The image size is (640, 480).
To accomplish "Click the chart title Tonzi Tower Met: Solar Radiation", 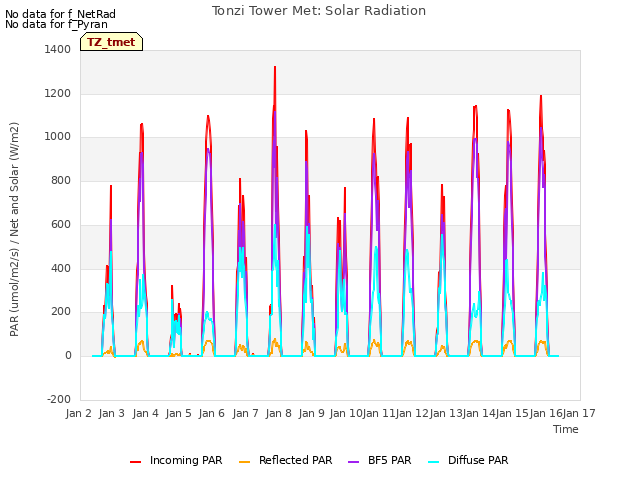I will (x=319, y=11).
